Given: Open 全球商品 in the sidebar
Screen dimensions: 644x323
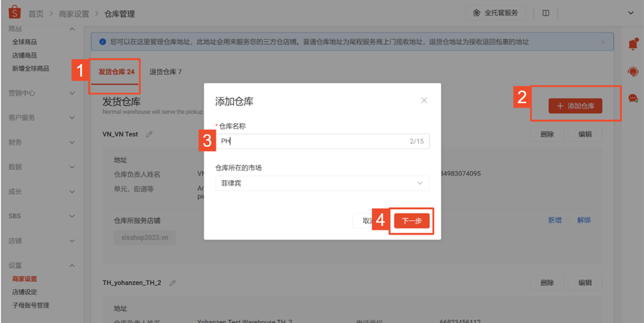Looking at the screenshot, I should pos(24,42).
